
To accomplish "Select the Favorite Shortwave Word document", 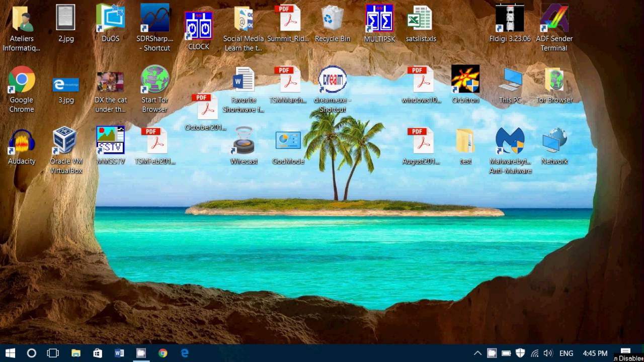I will 244,79.
